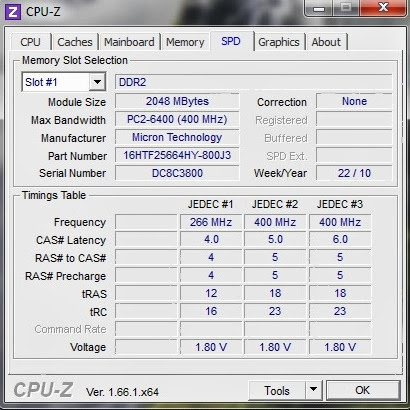Select JEDEC #3 voltage 1.80 V
410x410 pixels.
click(340, 347)
